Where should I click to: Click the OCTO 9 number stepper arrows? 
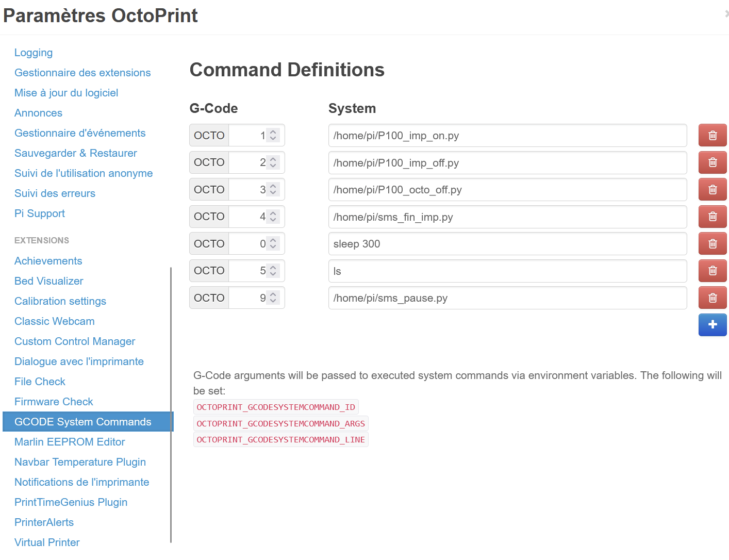click(x=273, y=298)
